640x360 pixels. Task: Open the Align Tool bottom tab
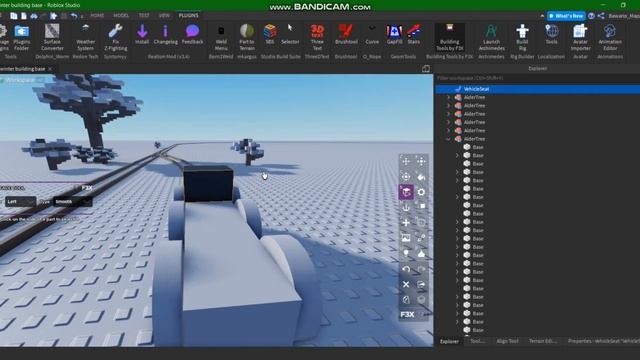[507, 341]
